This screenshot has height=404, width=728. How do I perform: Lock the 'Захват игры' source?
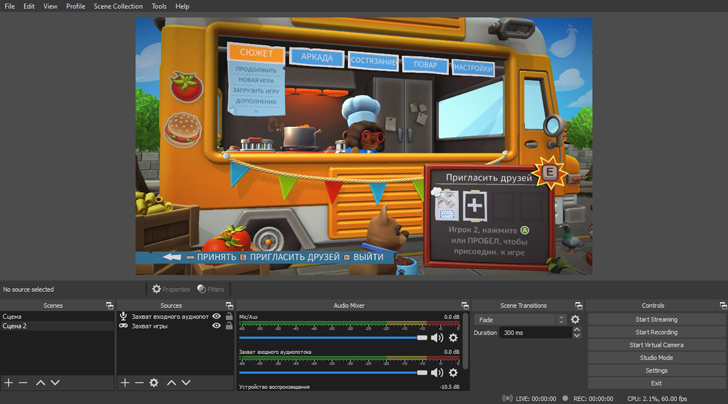(229, 326)
